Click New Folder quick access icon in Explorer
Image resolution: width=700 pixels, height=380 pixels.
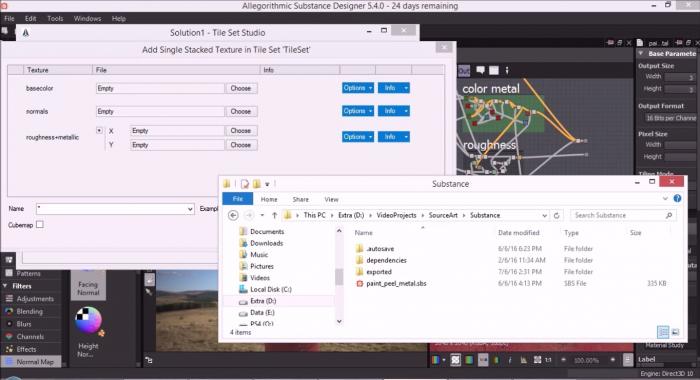[257, 184]
